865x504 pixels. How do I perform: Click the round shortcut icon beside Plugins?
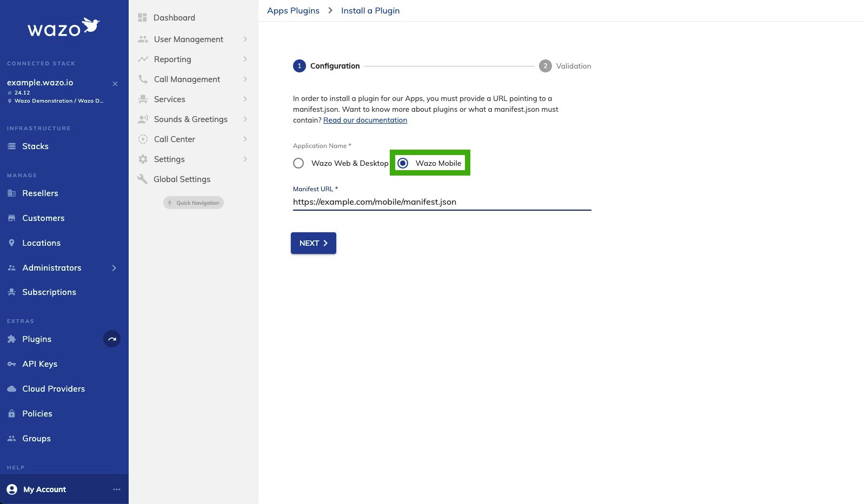coord(112,339)
